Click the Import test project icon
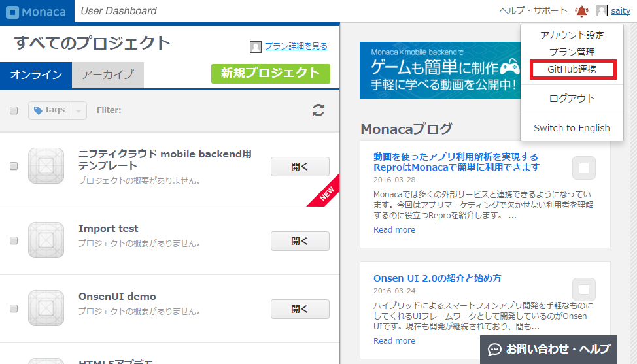 point(46,240)
